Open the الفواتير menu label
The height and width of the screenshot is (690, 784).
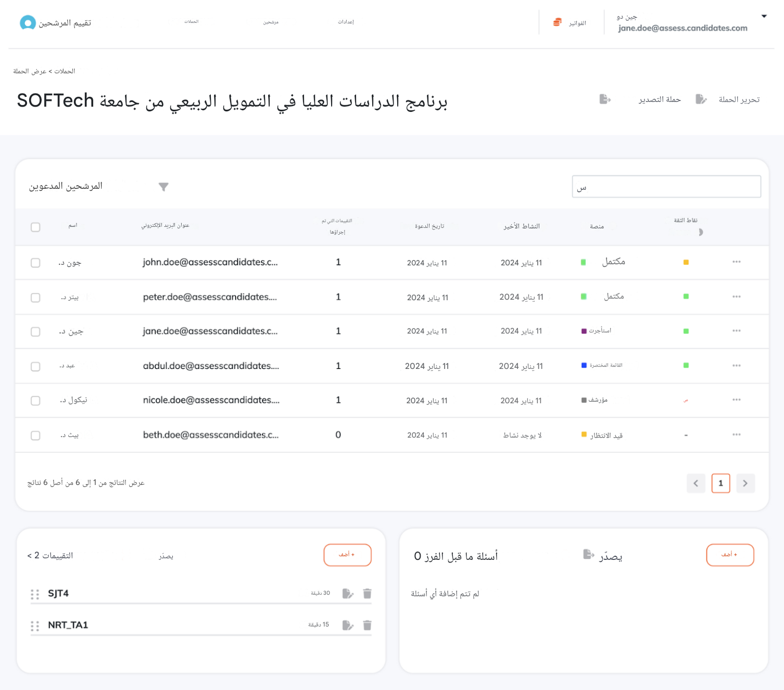pyautogui.click(x=577, y=23)
